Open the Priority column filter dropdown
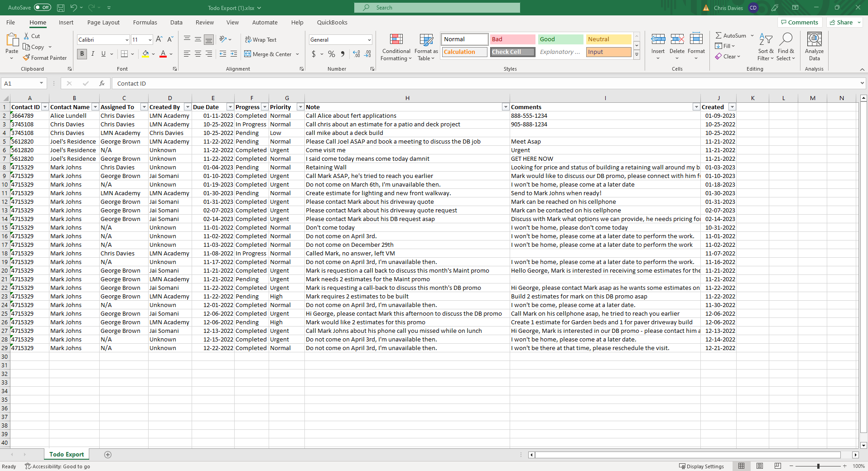This screenshot has height=471, width=868. [x=300, y=107]
